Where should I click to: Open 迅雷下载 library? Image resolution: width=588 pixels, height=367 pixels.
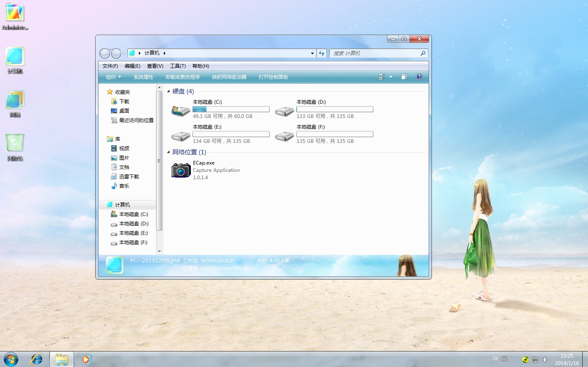click(125, 176)
